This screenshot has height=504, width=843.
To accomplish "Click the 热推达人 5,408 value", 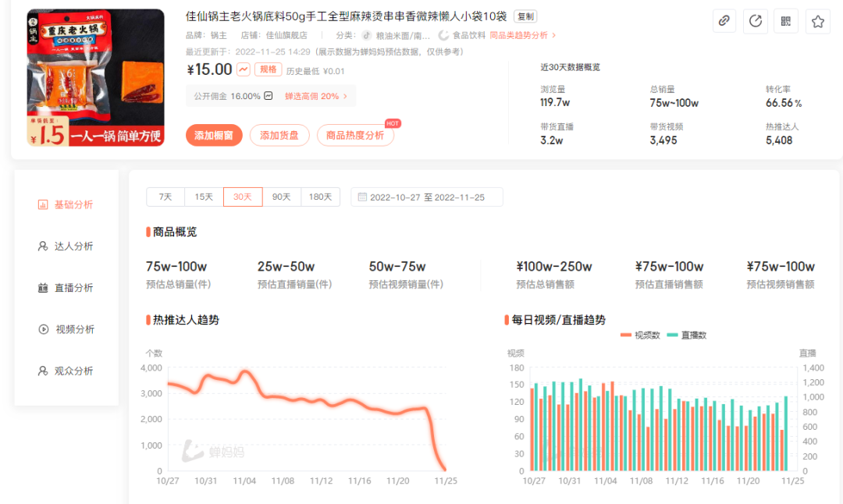I will (x=779, y=140).
